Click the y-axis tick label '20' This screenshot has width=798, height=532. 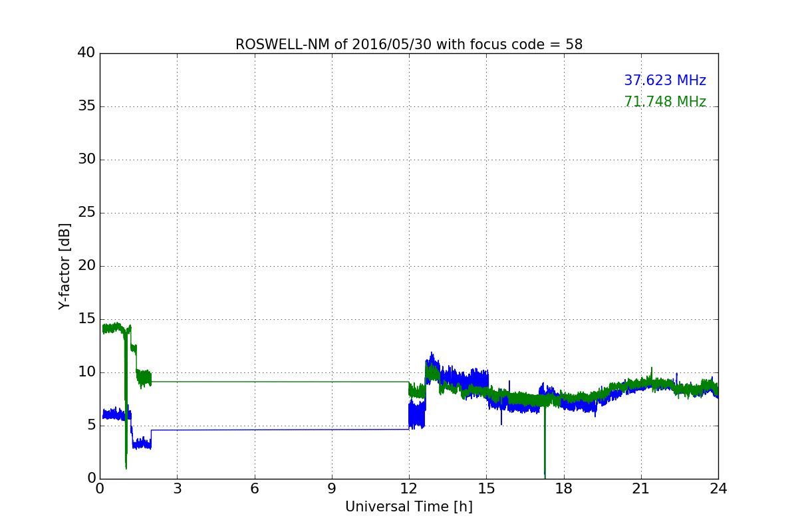click(86, 266)
